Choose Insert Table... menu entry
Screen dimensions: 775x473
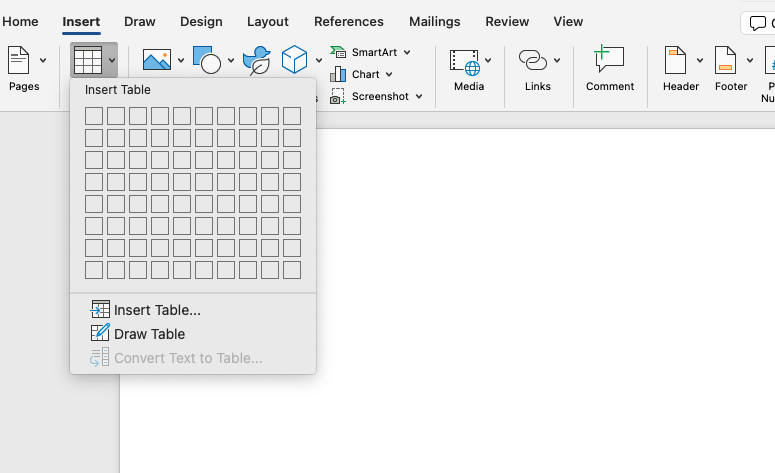157,310
